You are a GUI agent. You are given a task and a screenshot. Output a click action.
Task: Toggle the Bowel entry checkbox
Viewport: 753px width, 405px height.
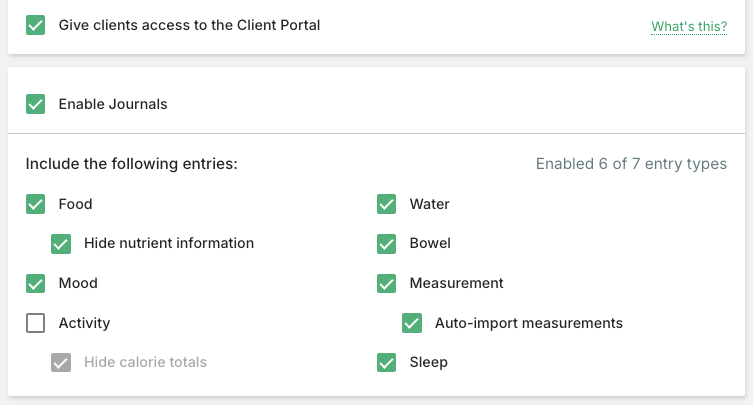387,243
